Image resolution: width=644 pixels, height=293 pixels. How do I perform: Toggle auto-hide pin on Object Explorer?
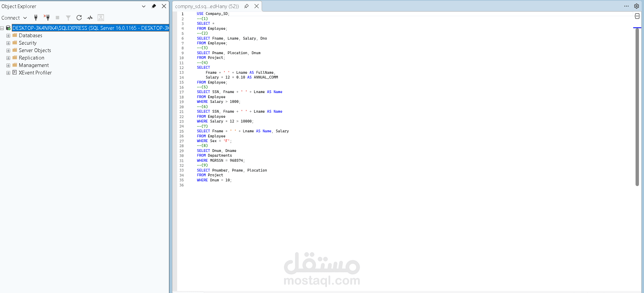(154, 6)
